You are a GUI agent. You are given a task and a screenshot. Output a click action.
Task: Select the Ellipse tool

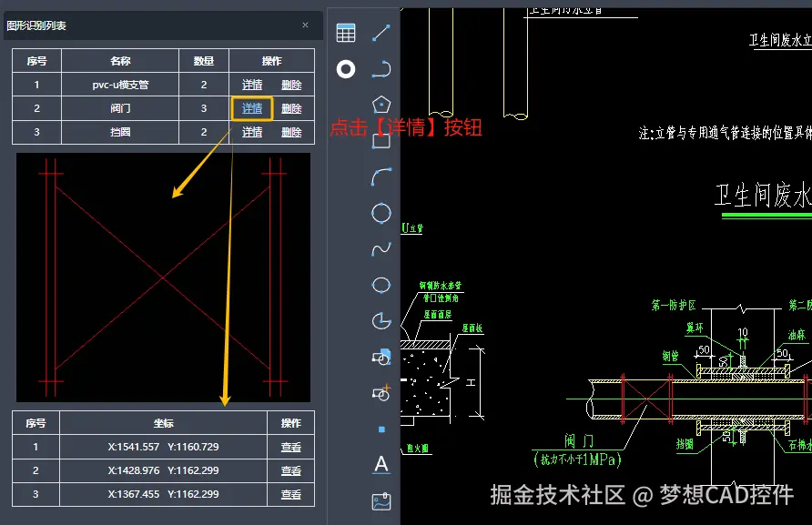click(381, 285)
